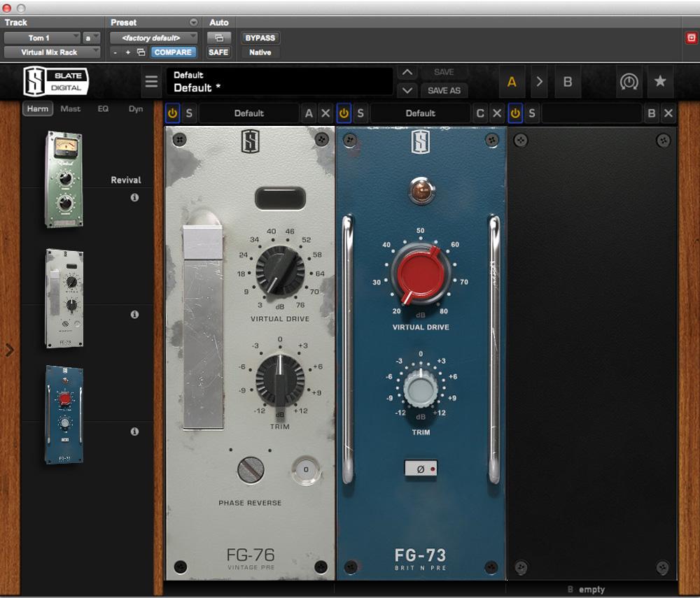
Task: Select the FG-76 thumbnail in the library
Action: click(x=64, y=299)
